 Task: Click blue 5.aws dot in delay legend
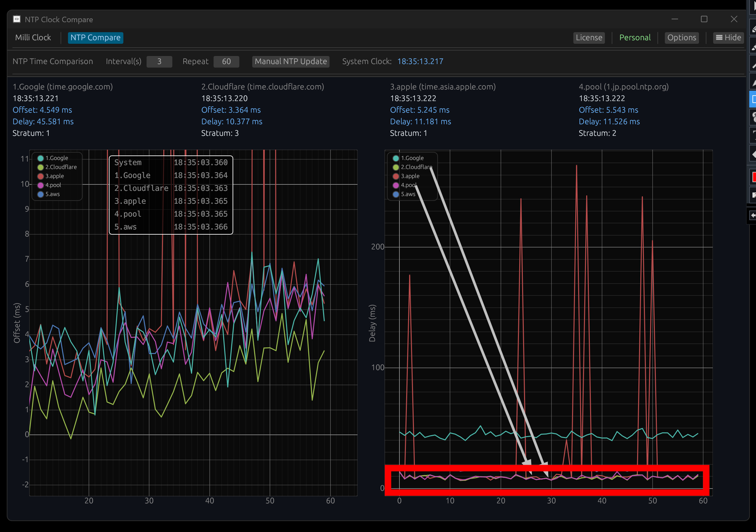pyautogui.click(x=396, y=194)
